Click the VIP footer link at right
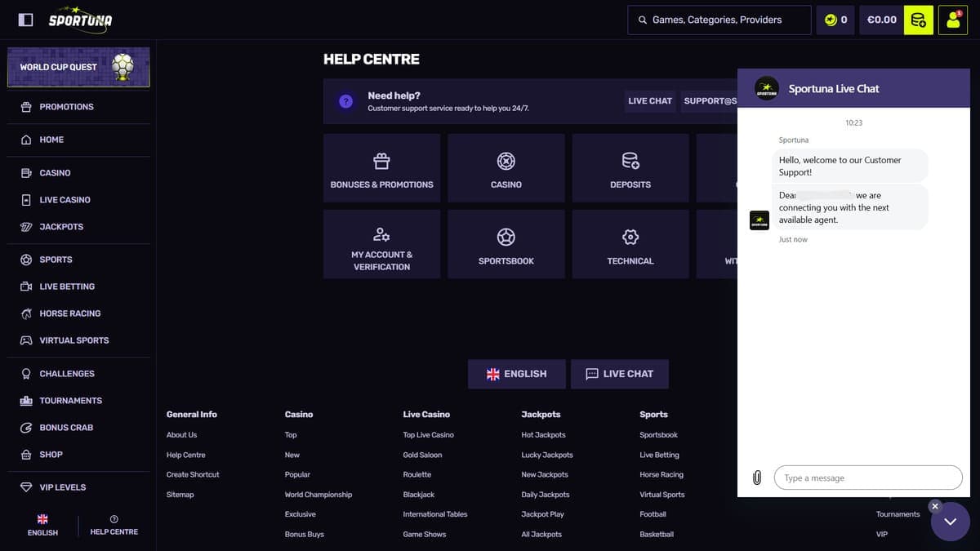980x551 pixels. [x=882, y=535]
